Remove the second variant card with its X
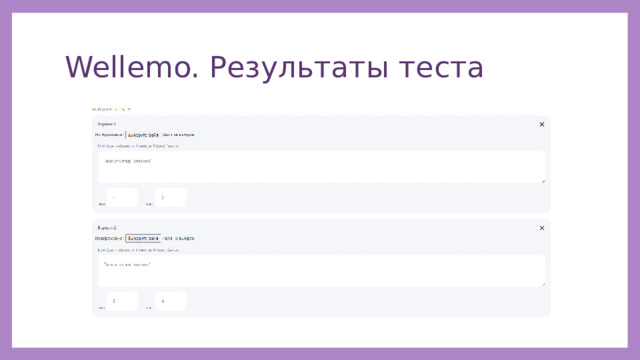The image size is (640, 360). pyautogui.click(x=542, y=228)
